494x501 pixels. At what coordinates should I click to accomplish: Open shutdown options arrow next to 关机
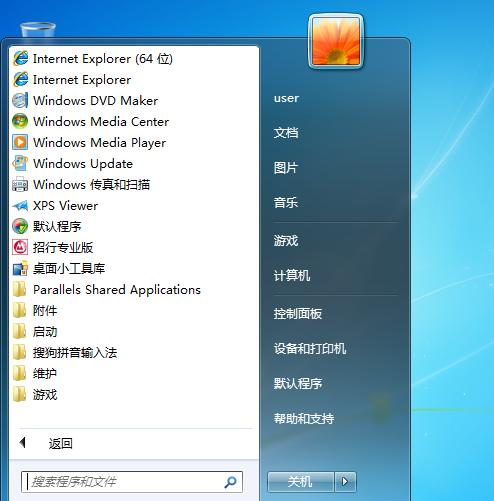pos(345,482)
